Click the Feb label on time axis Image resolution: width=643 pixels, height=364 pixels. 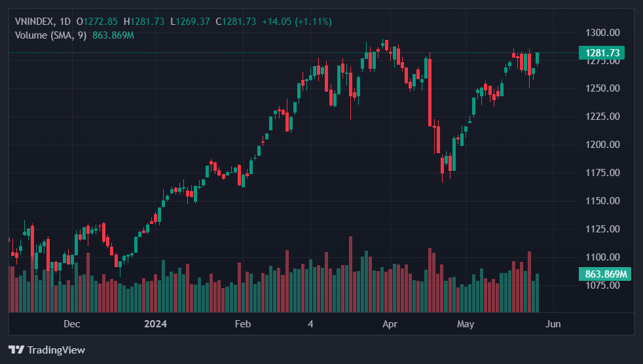243,324
